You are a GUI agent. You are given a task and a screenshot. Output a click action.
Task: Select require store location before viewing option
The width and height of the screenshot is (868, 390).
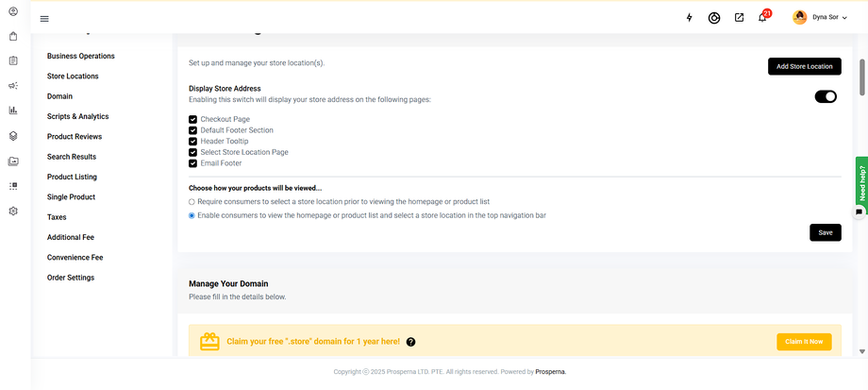pyautogui.click(x=192, y=201)
